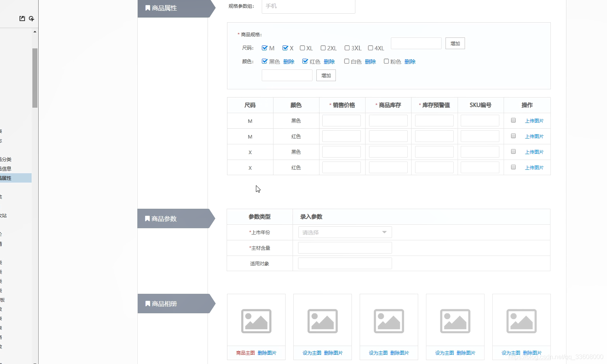Click the fourth album image placeholder

click(x=455, y=321)
